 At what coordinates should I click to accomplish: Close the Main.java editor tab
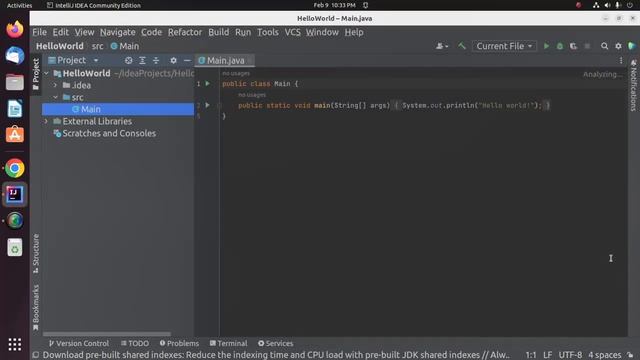point(250,60)
